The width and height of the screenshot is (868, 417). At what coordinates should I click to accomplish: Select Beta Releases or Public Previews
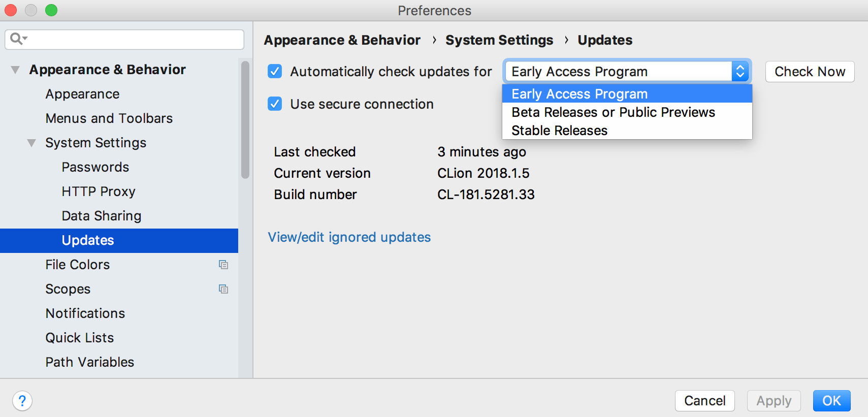(613, 112)
